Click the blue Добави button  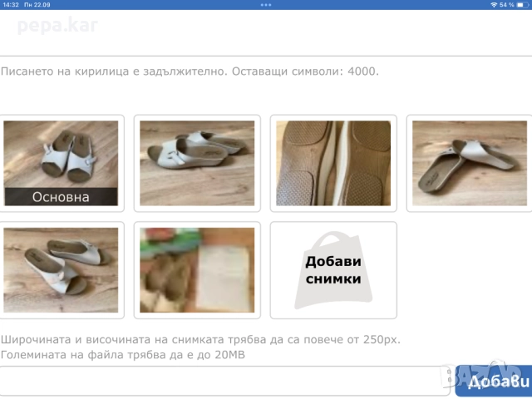click(494, 381)
